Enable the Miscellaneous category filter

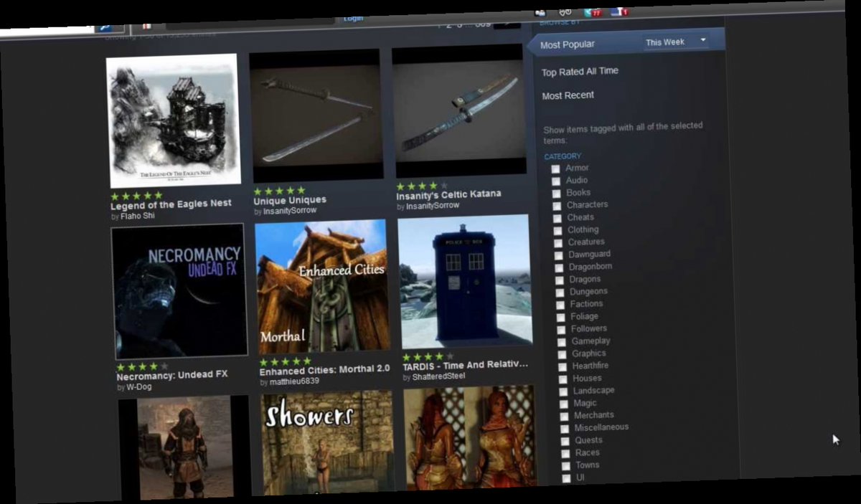pos(565,428)
